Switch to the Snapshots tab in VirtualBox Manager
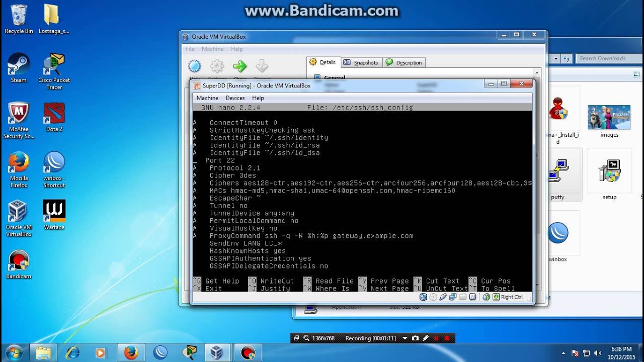 (361, 63)
